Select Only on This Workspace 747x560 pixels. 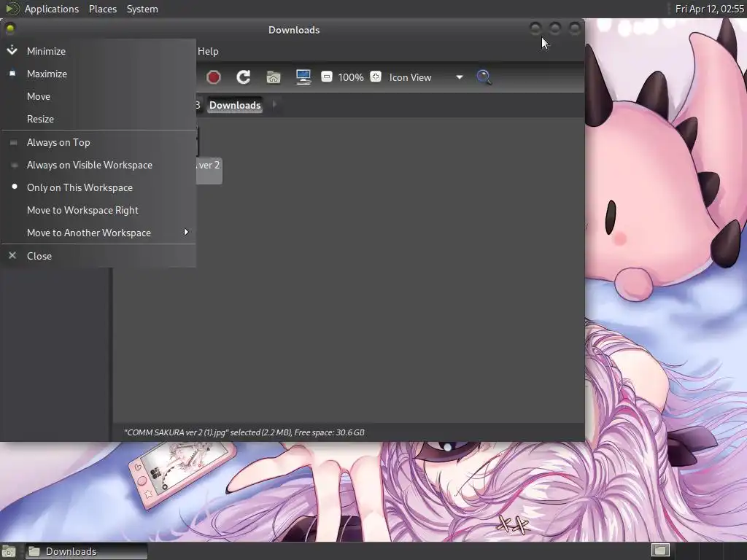click(98, 187)
